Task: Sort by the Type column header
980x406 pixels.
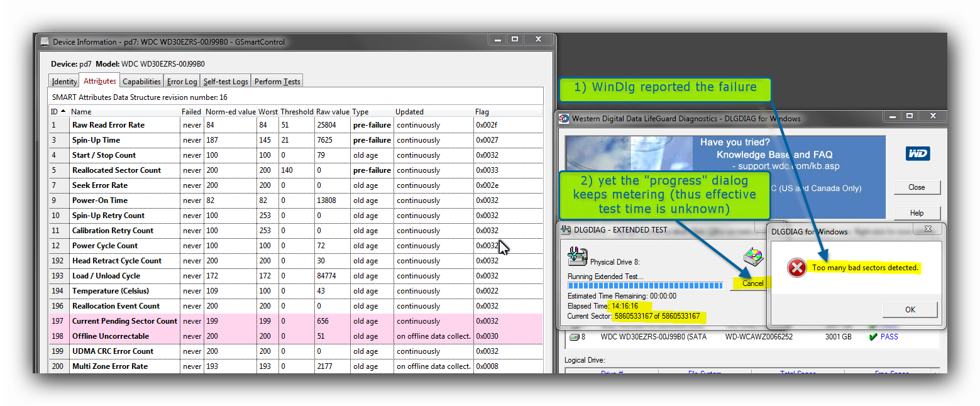Action: [372, 111]
